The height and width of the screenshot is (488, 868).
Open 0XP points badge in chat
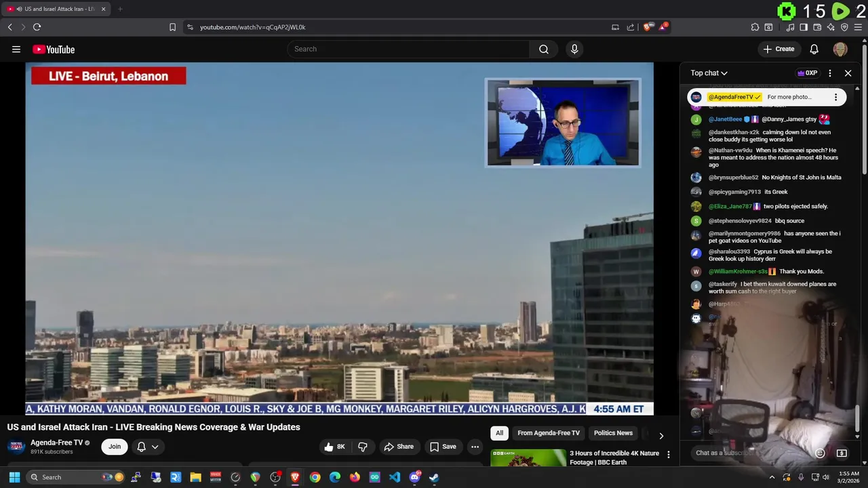(x=808, y=73)
